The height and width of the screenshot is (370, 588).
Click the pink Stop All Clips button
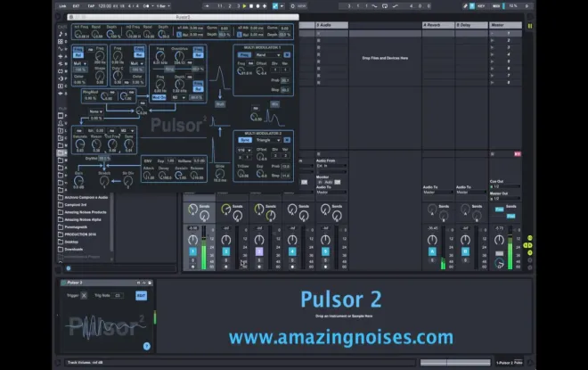[518, 154]
